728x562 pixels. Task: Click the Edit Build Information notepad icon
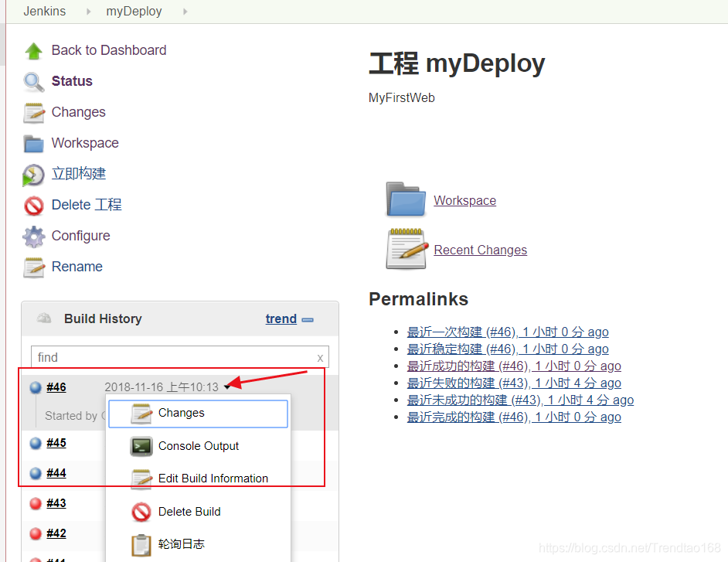point(141,479)
